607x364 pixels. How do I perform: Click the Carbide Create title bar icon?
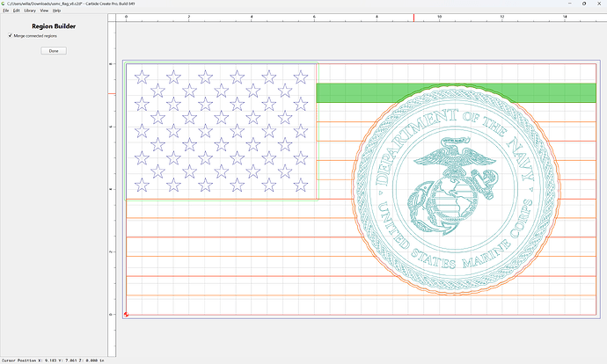[x=4, y=4]
